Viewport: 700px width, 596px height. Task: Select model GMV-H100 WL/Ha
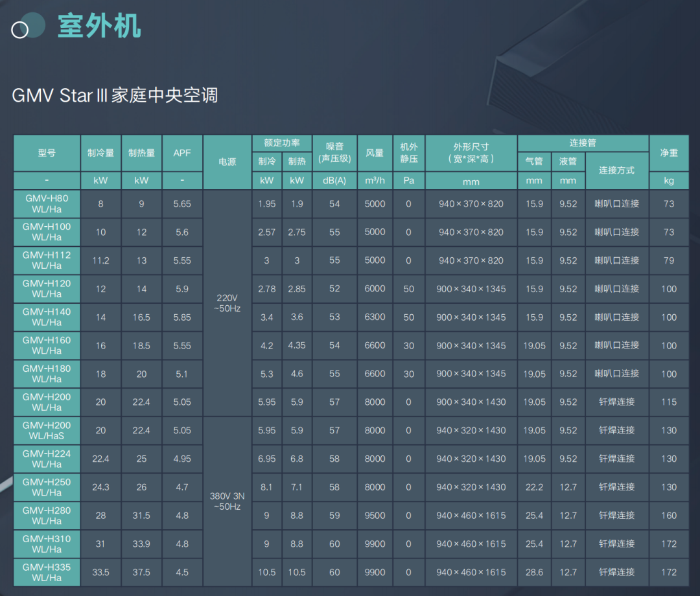click(x=47, y=232)
